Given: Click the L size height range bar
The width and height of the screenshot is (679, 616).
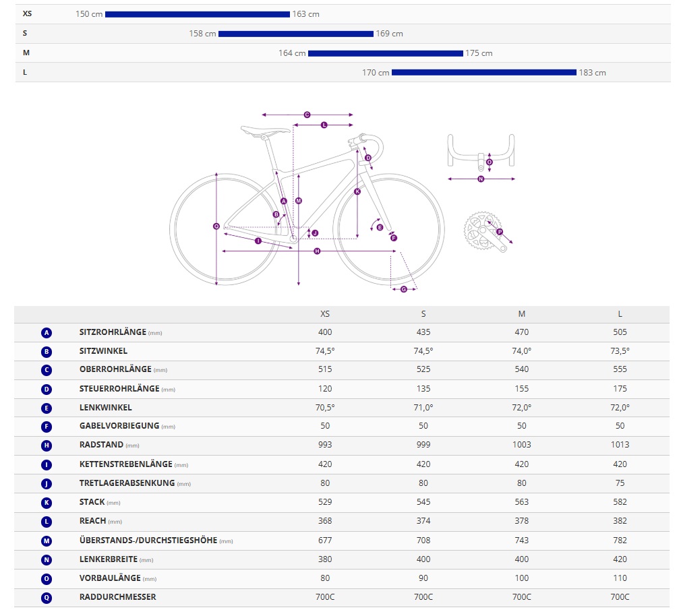Looking at the screenshot, I should pyautogui.click(x=483, y=72).
